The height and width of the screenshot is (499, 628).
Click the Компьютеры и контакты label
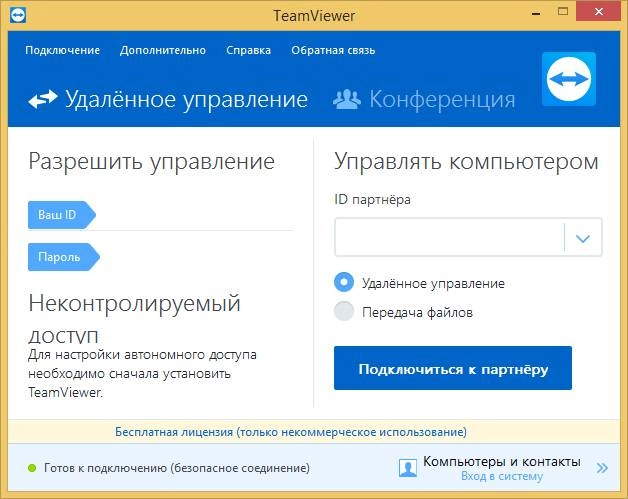click(502, 461)
